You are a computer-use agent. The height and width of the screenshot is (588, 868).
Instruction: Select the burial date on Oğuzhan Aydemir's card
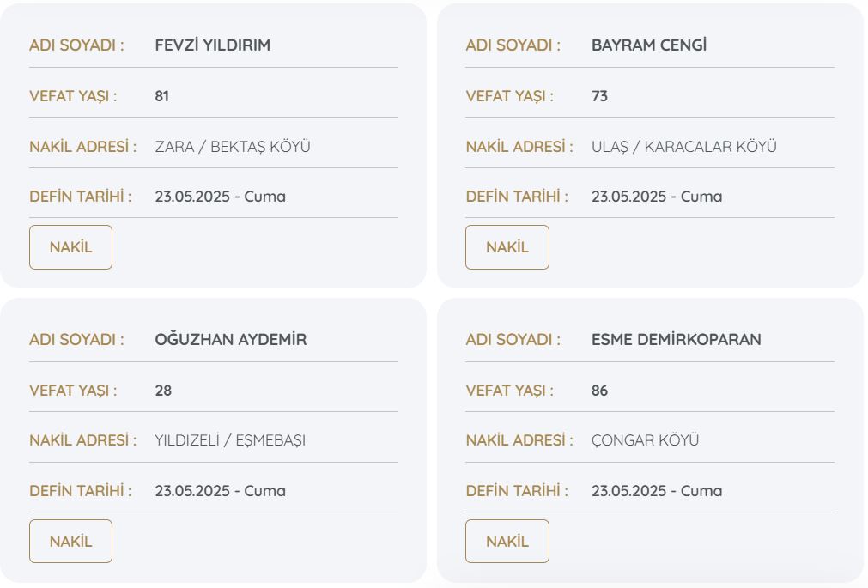click(x=220, y=491)
